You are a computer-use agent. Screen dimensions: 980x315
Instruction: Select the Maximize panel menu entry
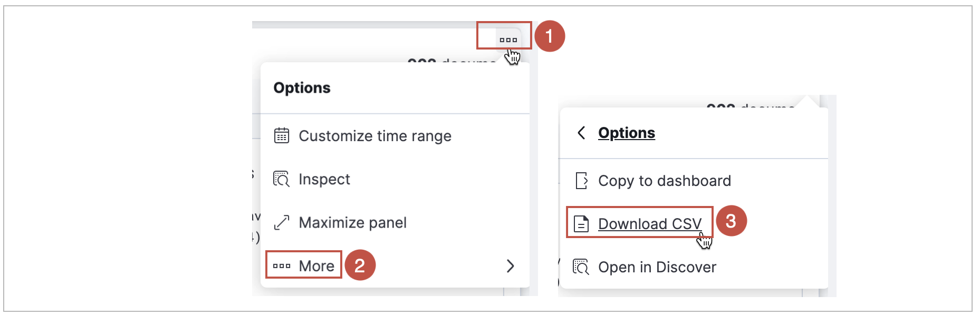(353, 222)
